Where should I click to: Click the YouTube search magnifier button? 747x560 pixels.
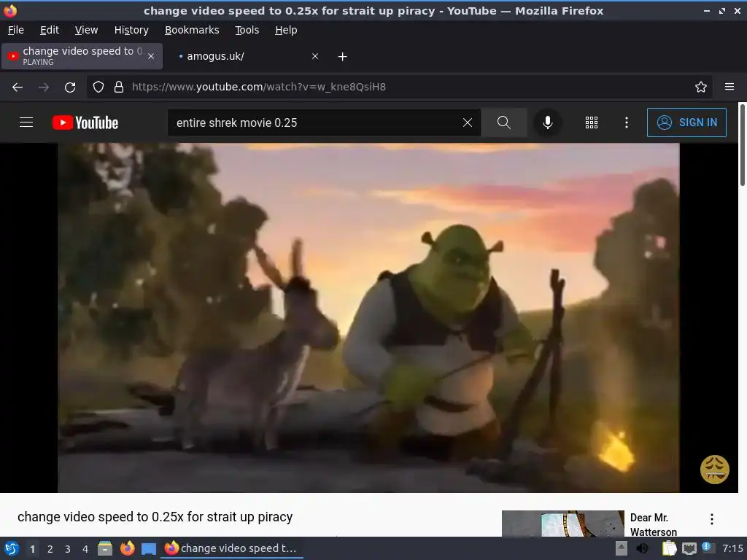(503, 122)
